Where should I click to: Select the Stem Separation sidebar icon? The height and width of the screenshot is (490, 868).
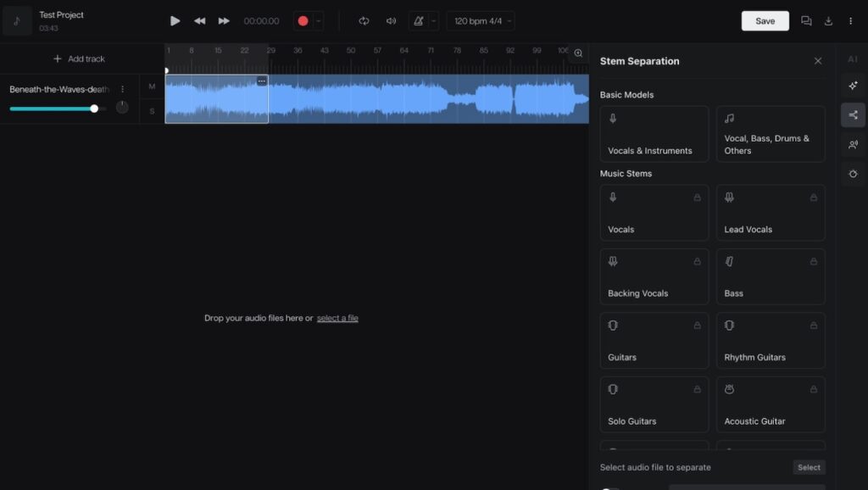pyautogui.click(x=853, y=114)
